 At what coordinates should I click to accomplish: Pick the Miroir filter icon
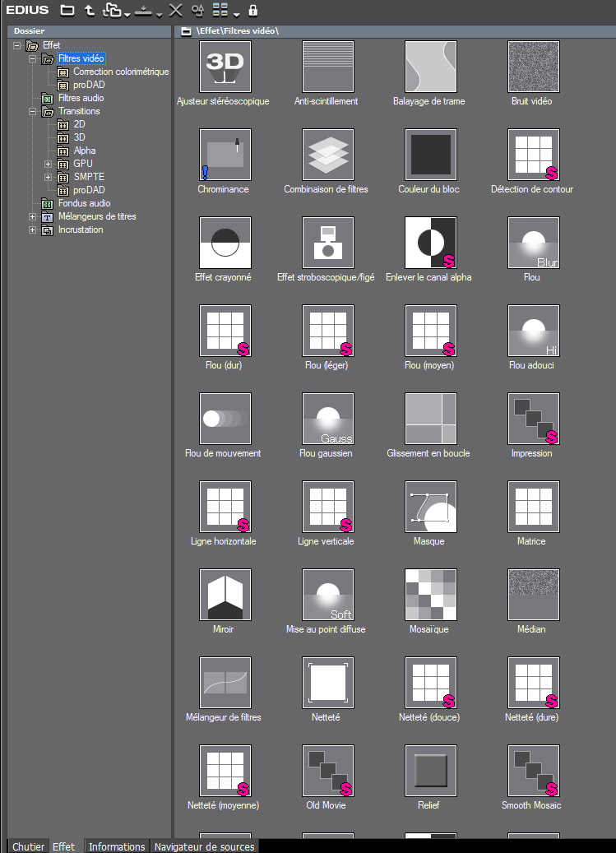[x=225, y=596]
